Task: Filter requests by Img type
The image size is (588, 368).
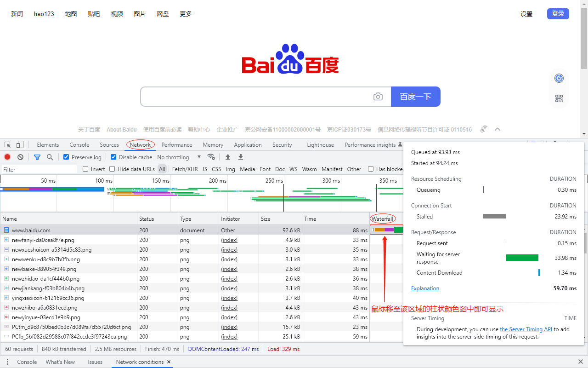Action: [x=230, y=169]
